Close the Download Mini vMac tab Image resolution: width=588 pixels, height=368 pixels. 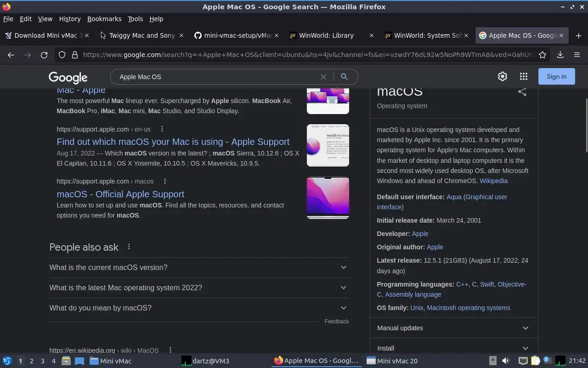click(87, 35)
